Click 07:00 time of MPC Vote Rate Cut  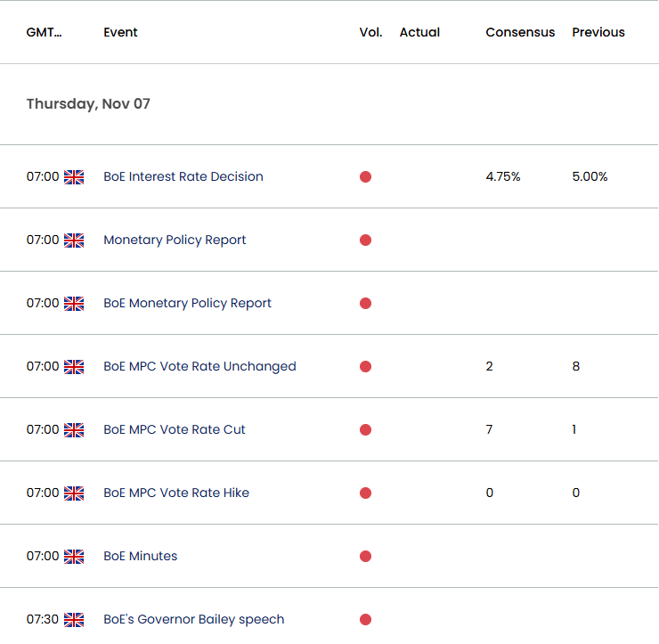43,429
